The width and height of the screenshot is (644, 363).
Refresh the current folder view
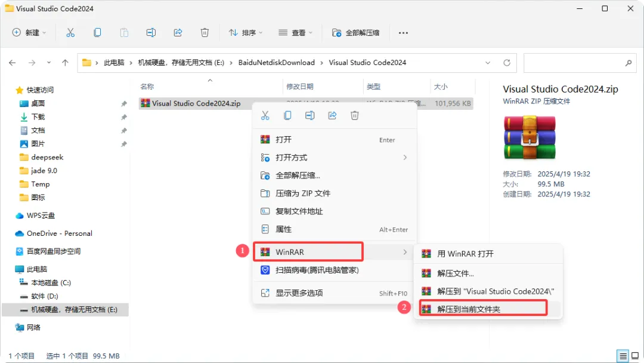click(507, 63)
